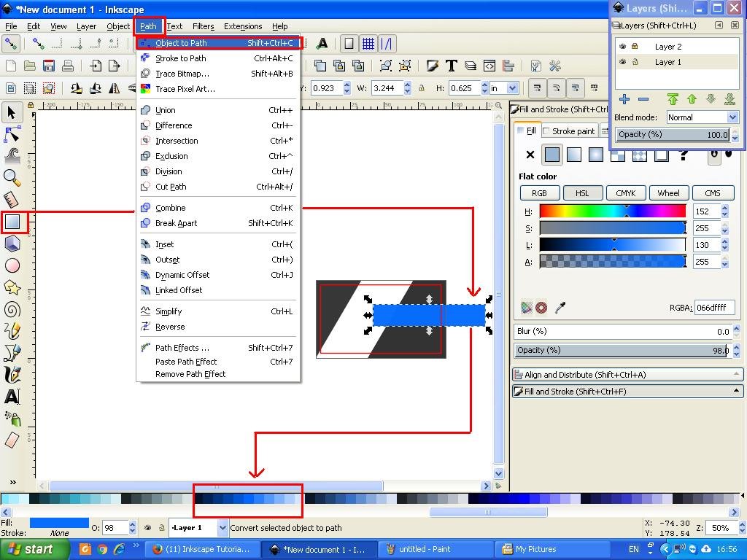Select the Calligraphy tool
747x560 pixels.
point(12,375)
